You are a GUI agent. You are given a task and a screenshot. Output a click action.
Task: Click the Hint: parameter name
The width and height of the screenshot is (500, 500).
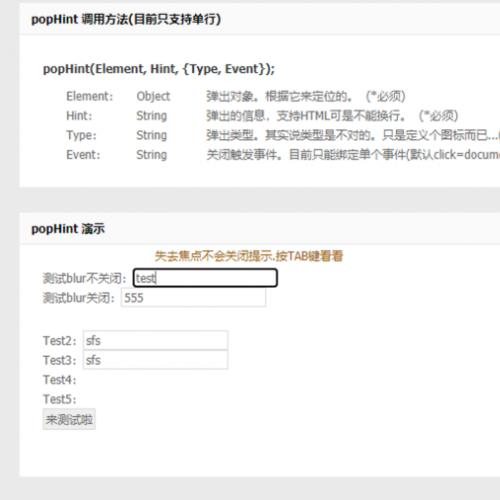coord(79,116)
